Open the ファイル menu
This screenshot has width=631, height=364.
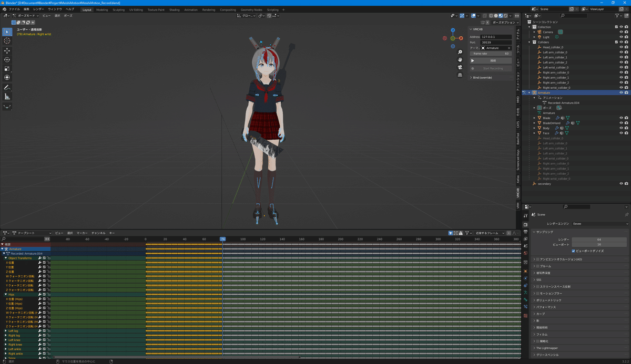point(14,9)
